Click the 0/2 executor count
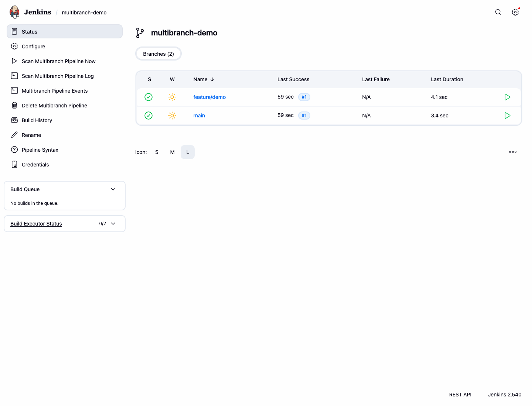The width and height of the screenshot is (532, 406). click(x=103, y=224)
